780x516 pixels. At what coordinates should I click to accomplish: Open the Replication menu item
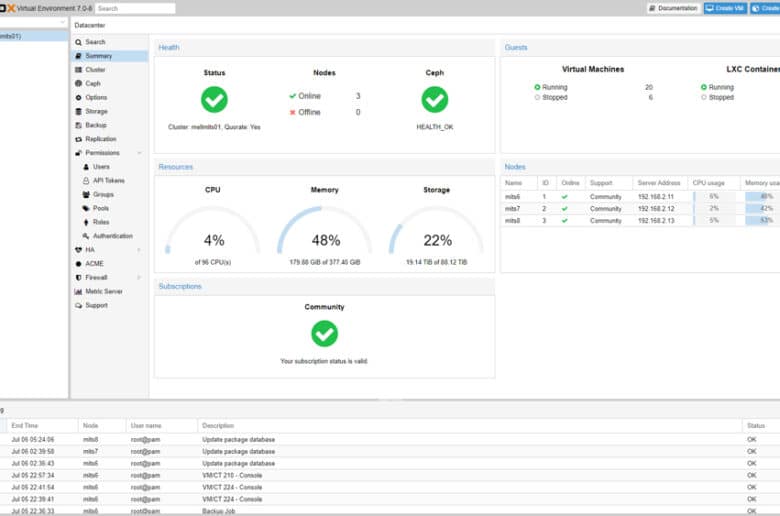coord(109,139)
